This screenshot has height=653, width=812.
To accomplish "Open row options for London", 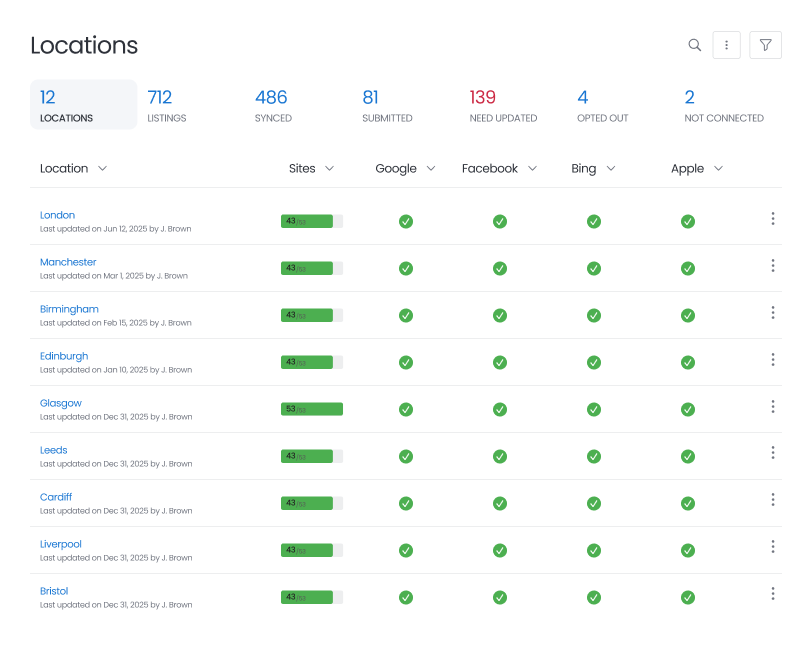I will pyautogui.click(x=773, y=219).
